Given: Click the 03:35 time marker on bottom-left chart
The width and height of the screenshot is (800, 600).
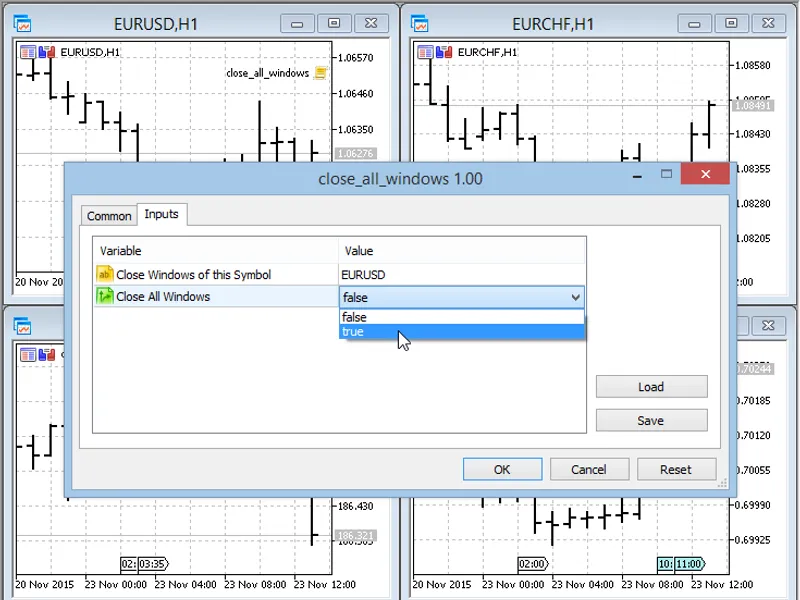Looking at the screenshot, I should click(x=153, y=564).
